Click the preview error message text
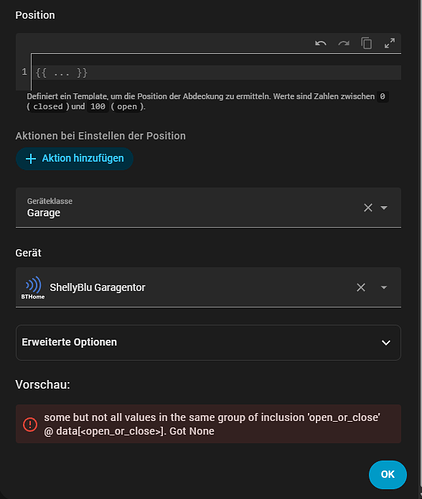Image resolution: width=422 pixels, height=499 pixels. [212, 424]
